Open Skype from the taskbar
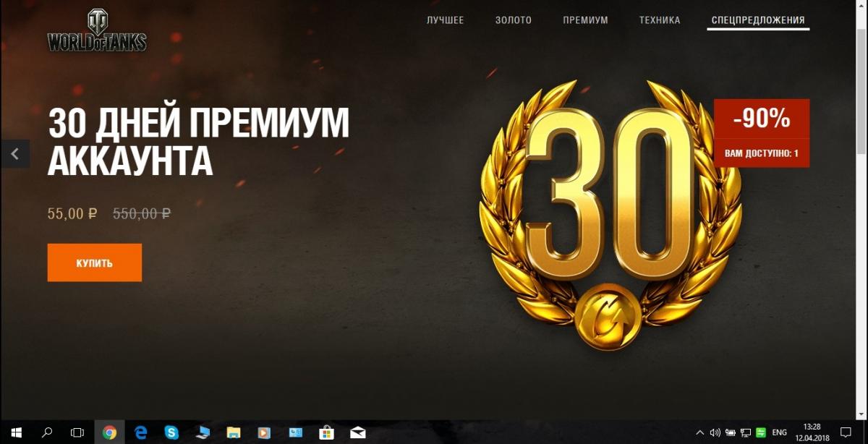This screenshot has width=868, height=444. click(x=171, y=432)
